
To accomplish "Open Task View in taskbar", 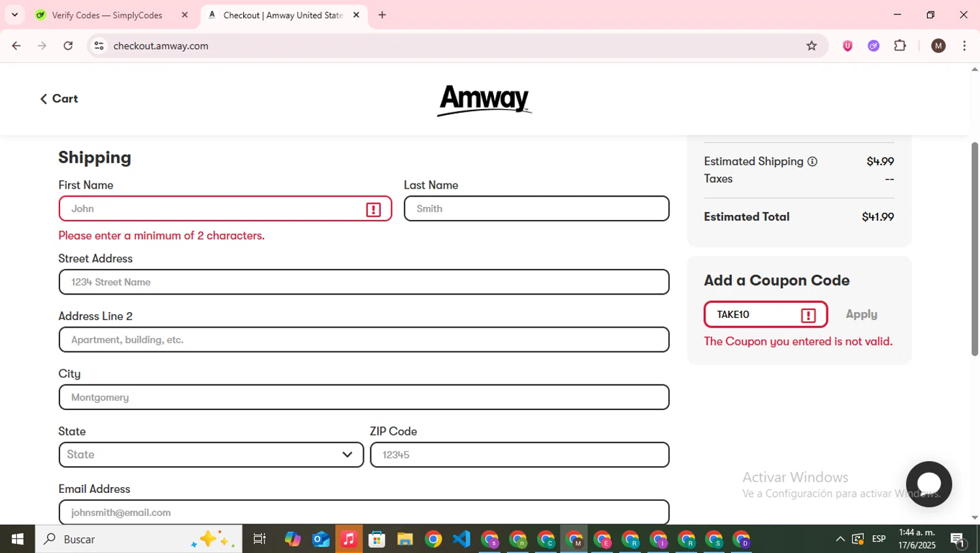I will [259, 539].
